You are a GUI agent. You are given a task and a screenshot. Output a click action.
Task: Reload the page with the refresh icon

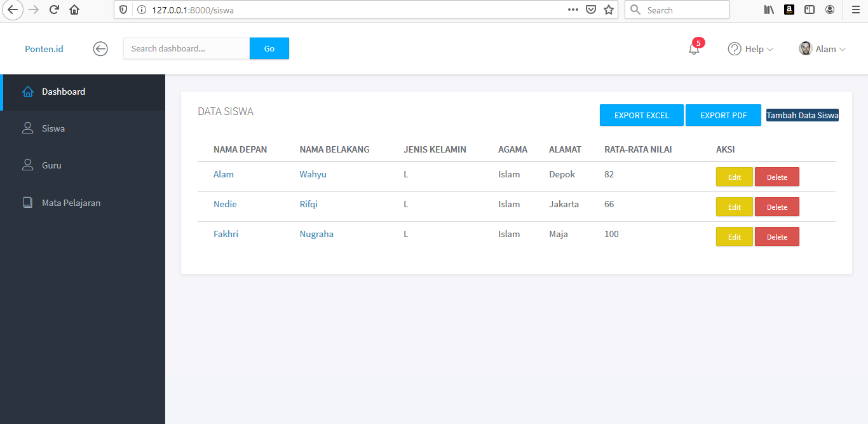click(x=54, y=10)
